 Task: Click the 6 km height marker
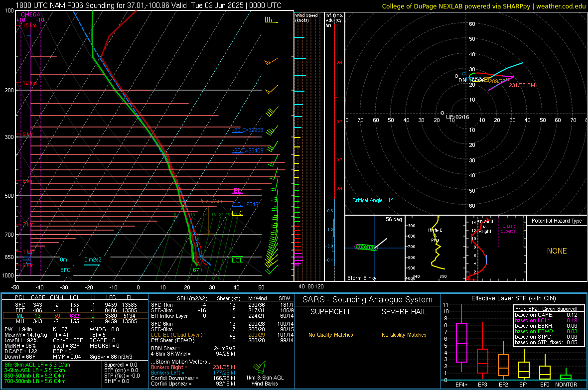click(x=28, y=181)
